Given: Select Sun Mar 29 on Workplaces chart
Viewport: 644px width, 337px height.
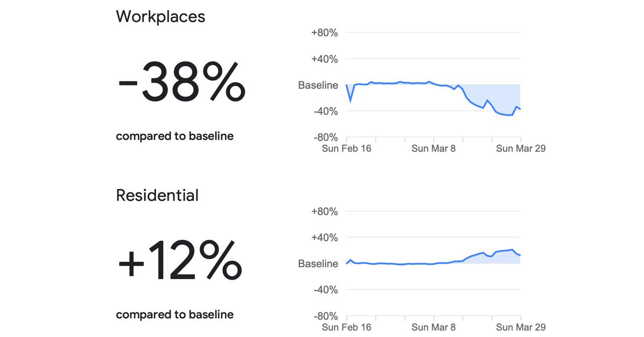Looking at the screenshot, I should click(x=521, y=149).
